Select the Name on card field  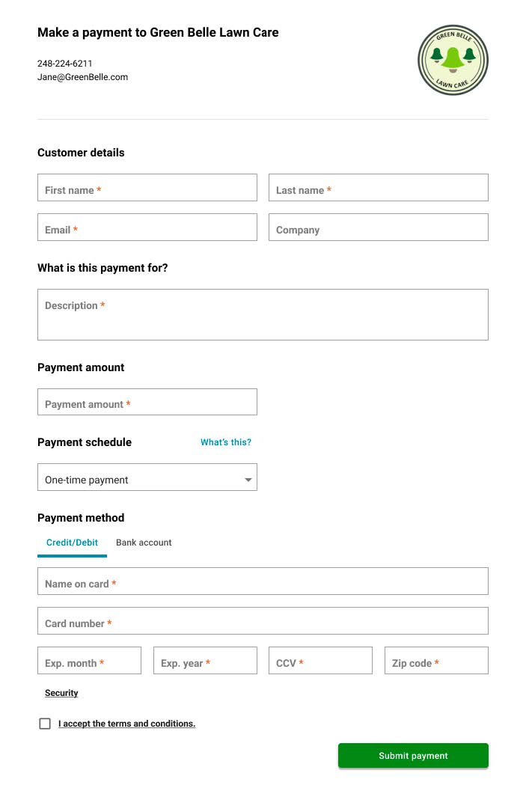point(263,581)
